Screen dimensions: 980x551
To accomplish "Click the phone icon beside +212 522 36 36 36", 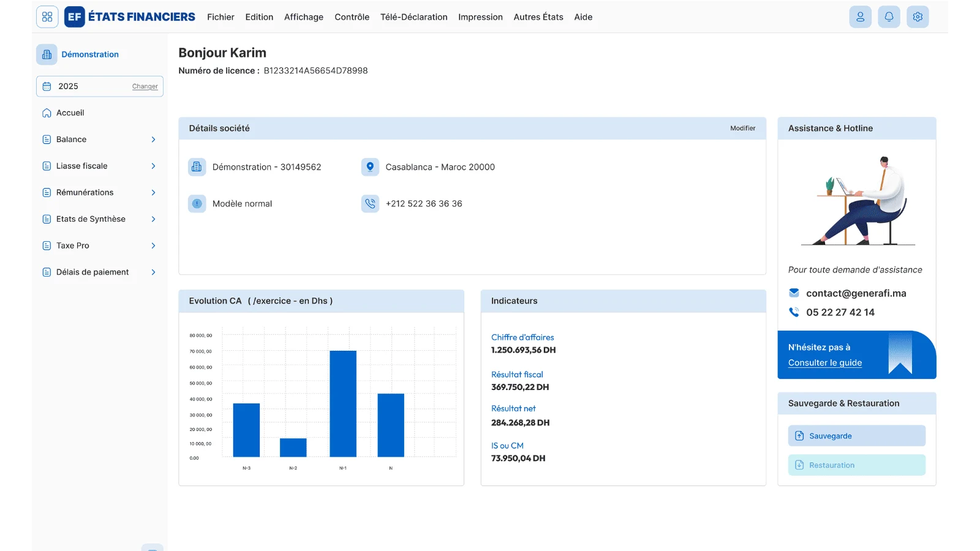I will point(370,203).
